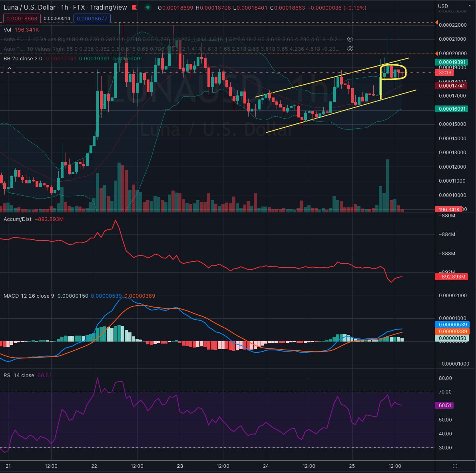
Task: Click the blue buy price button 0.00018677
Action: 92,18
